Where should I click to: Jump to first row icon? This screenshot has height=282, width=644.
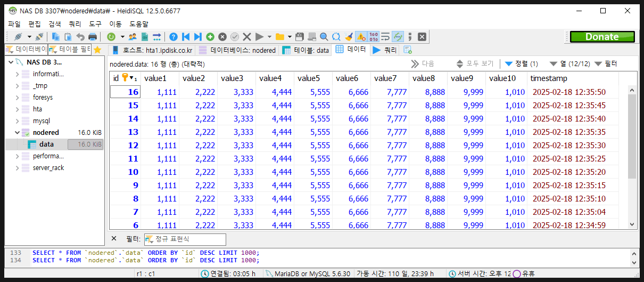click(186, 37)
